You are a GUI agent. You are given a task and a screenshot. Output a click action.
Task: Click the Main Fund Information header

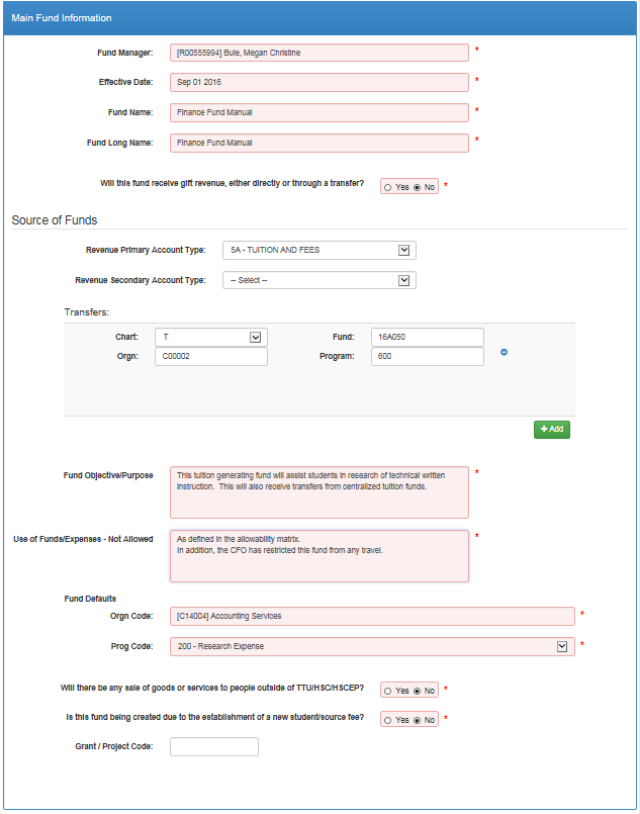[x=320, y=18]
